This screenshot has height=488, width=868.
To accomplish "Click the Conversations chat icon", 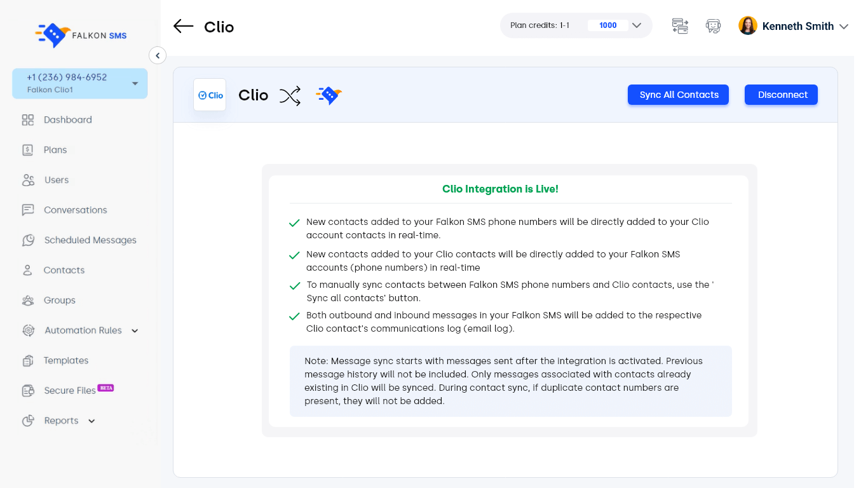I will tap(27, 210).
